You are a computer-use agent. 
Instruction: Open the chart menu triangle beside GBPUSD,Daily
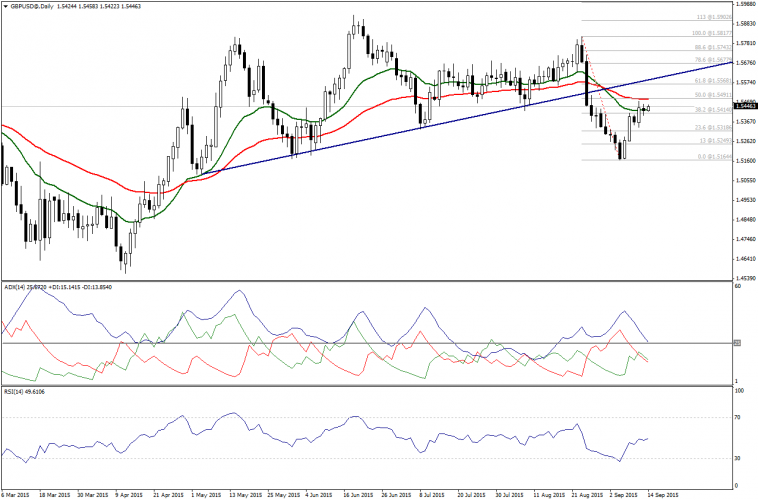tap(5, 6)
